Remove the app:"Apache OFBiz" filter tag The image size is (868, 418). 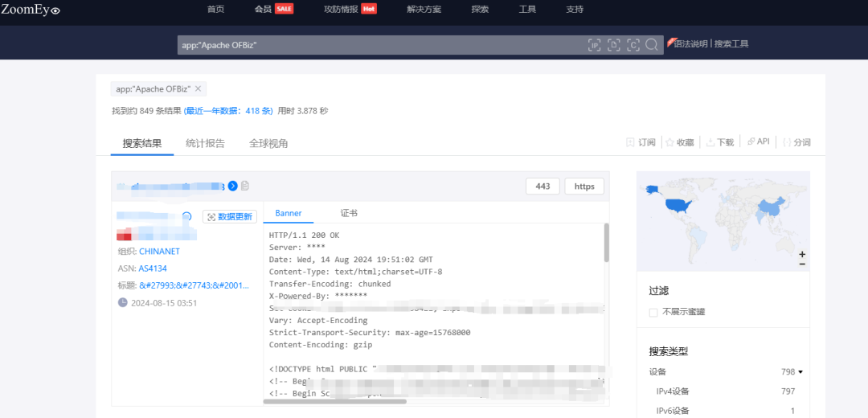coord(199,88)
